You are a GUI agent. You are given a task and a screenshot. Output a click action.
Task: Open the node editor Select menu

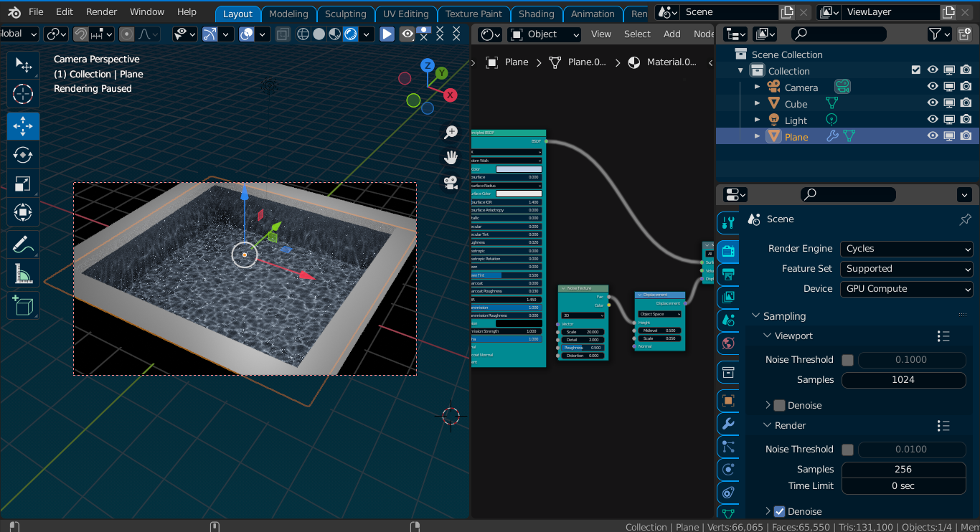(637, 34)
